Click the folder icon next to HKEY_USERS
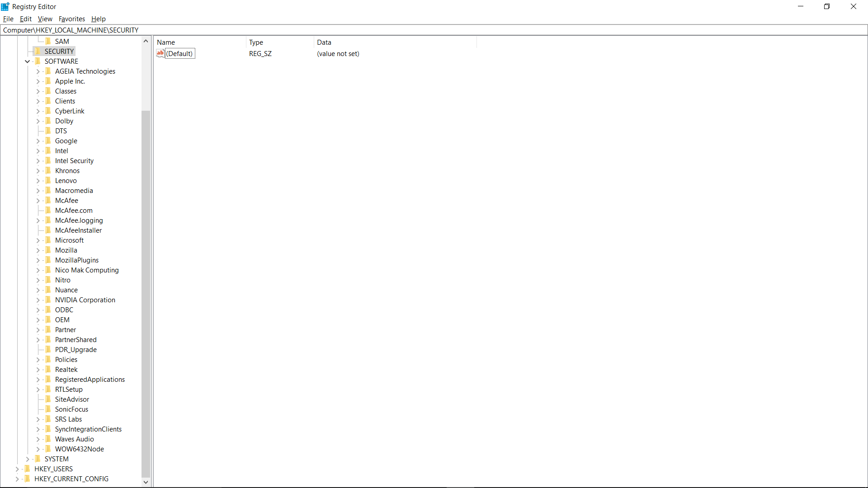This screenshot has height=488, width=868. [28, 469]
